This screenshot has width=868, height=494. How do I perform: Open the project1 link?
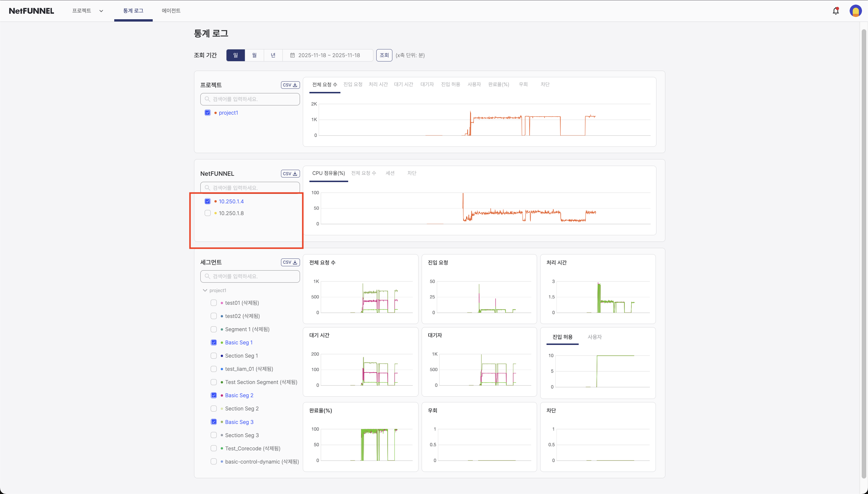[228, 112]
